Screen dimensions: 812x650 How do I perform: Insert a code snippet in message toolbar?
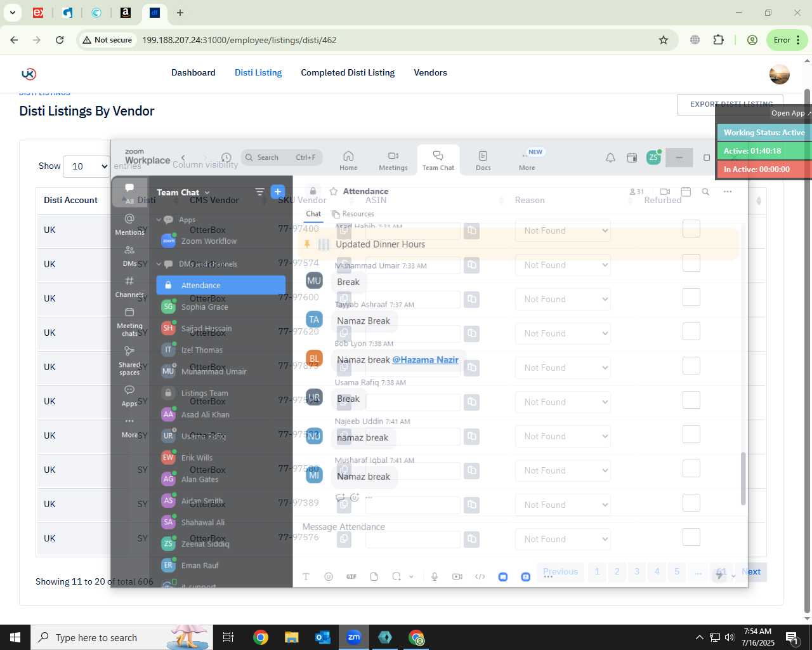tap(480, 576)
